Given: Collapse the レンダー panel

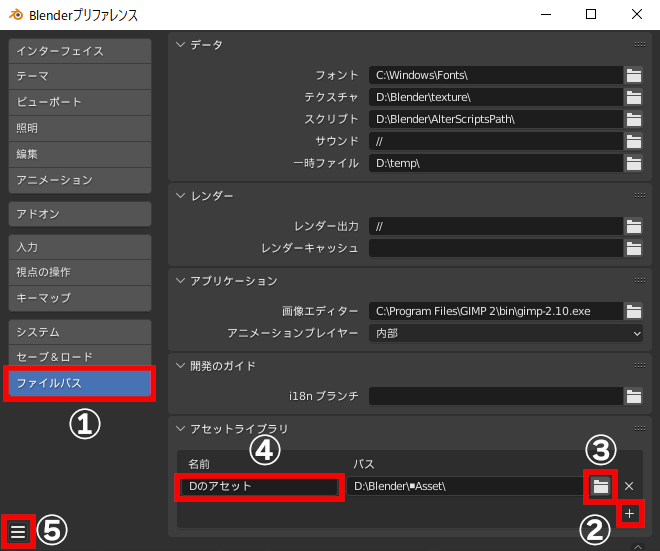Looking at the screenshot, I should tap(181, 196).
